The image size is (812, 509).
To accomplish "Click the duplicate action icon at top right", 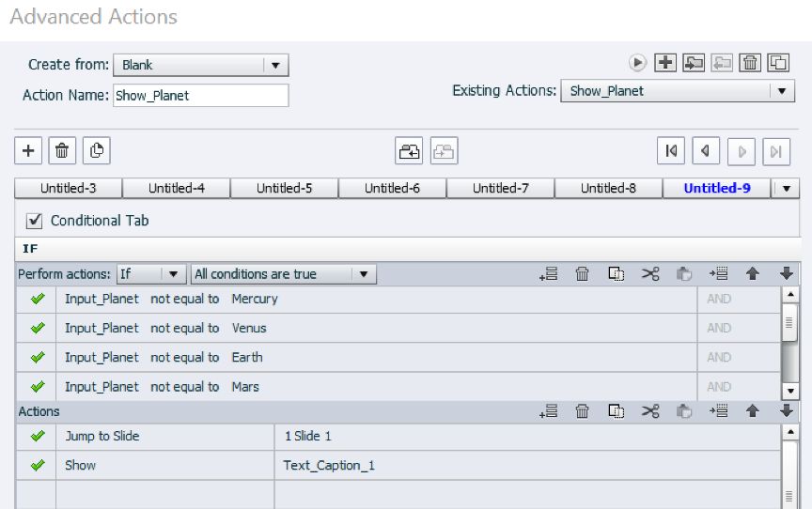I will 778,63.
